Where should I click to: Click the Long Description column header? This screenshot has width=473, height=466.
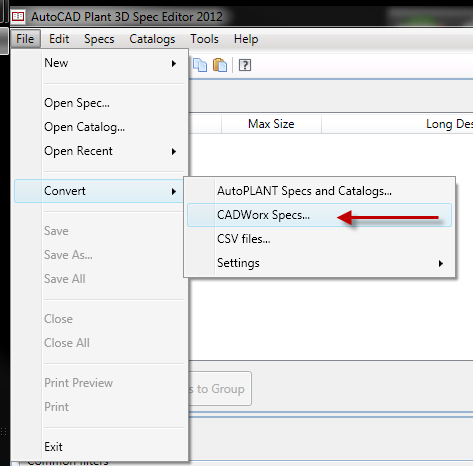(397, 124)
